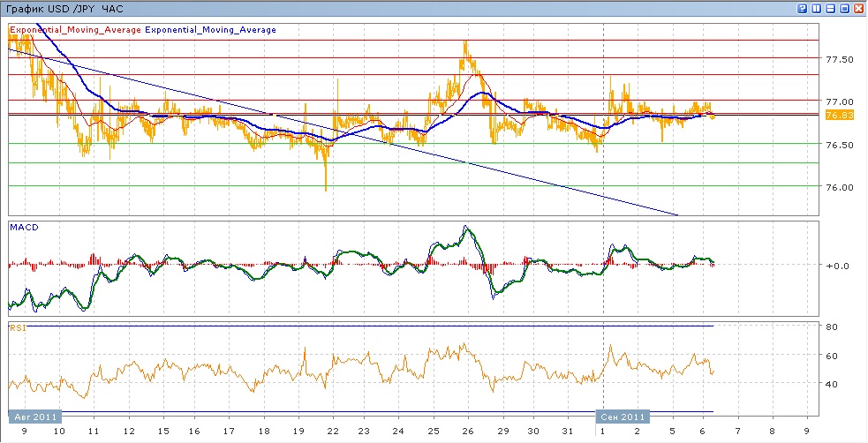Click the +0.0 MACD zero level label

pos(838,265)
